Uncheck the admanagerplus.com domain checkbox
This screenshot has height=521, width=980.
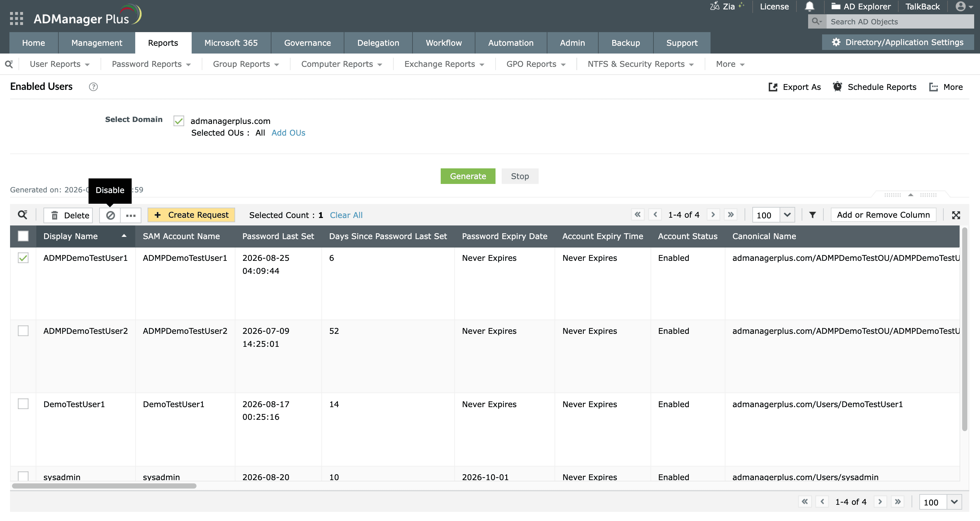(179, 121)
